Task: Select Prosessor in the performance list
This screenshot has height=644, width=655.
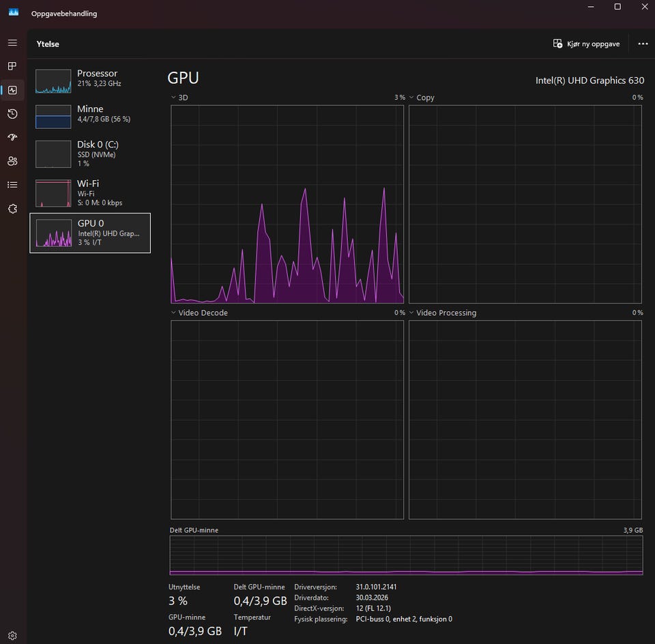Action: point(90,80)
